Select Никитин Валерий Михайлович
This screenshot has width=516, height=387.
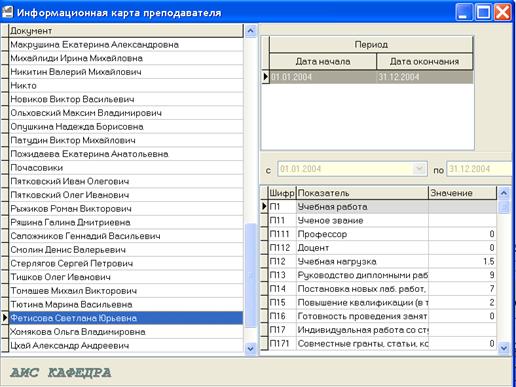[x=126, y=72]
